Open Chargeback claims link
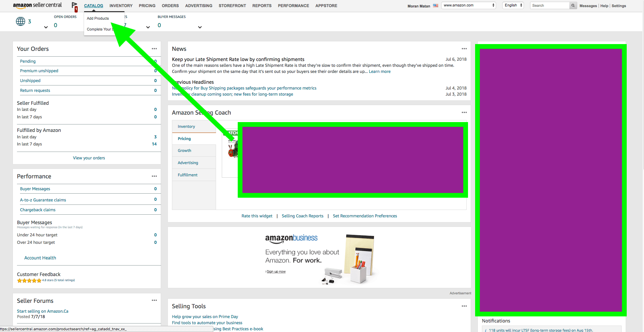The height and width of the screenshot is (332, 644). tap(38, 210)
